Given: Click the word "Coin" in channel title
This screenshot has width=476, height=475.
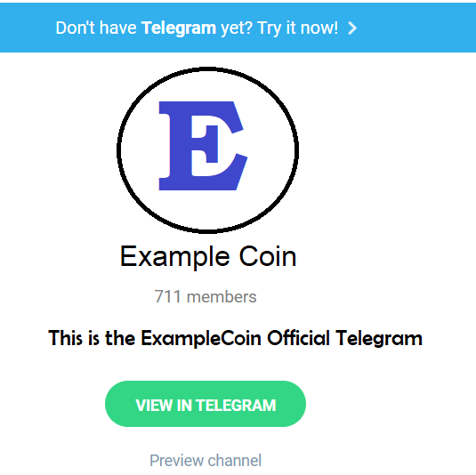Looking at the screenshot, I should pyautogui.click(x=268, y=256).
